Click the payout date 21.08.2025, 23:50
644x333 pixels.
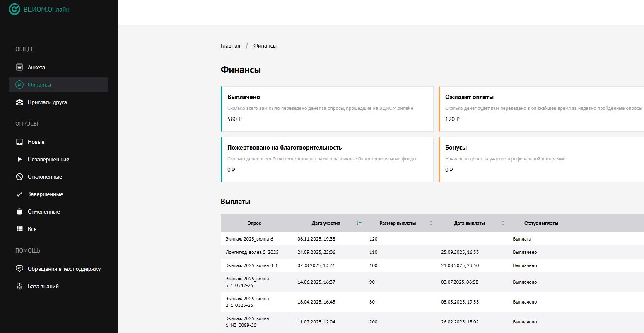460,265
